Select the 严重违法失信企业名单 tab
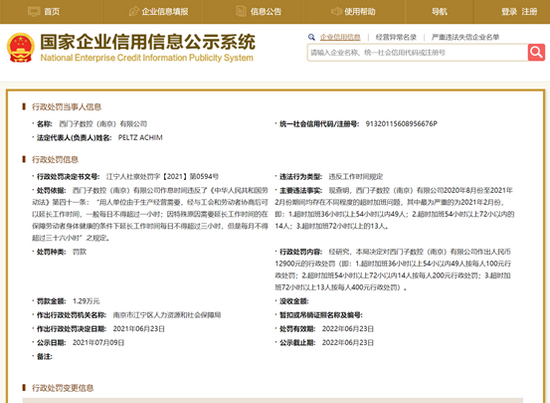The height and width of the screenshot is (403, 550). point(465,37)
